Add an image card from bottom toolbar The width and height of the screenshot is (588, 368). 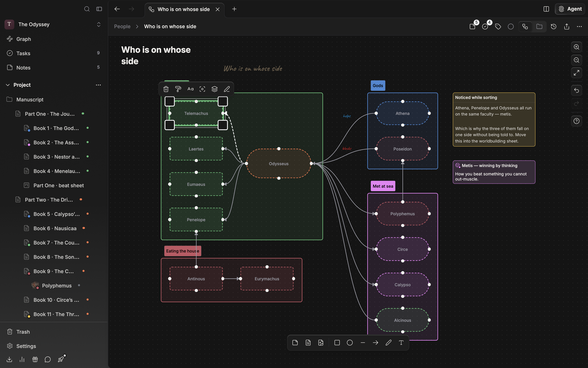(x=321, y=343)
